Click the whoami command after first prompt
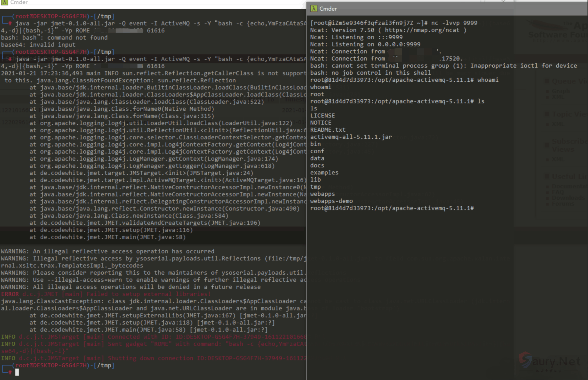The height and width of the screenshot is (380, 588). point(488,80)
